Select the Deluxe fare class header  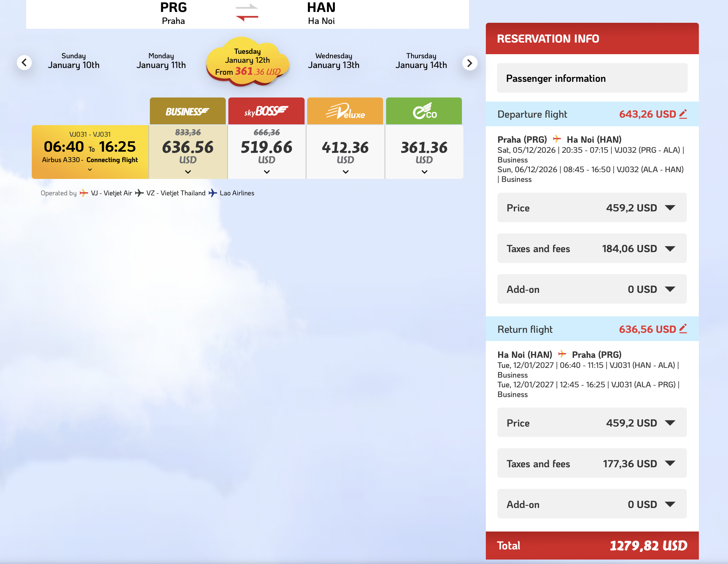tap(345, 111)
